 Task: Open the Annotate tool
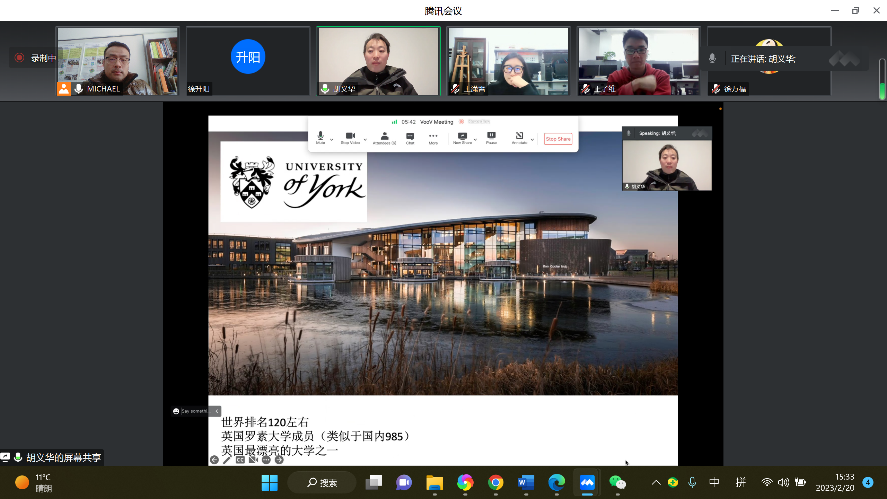(519, 136)
